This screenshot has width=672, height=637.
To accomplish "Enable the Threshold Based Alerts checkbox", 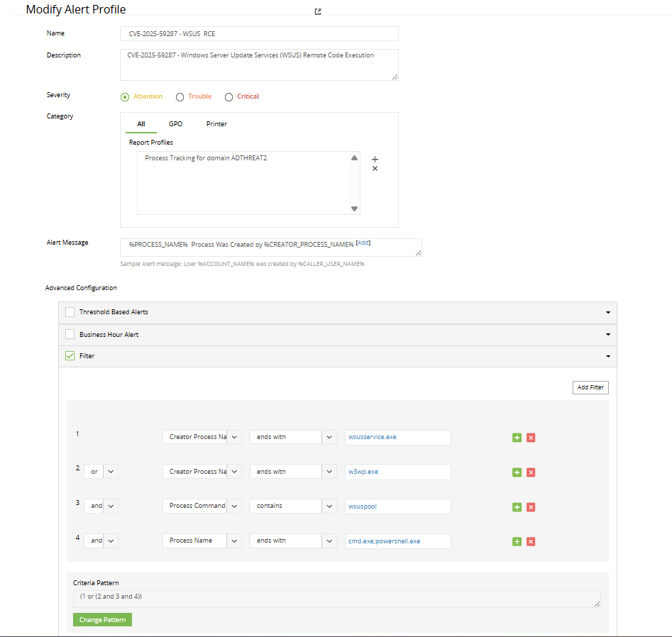I will click(x=70, y=312).
